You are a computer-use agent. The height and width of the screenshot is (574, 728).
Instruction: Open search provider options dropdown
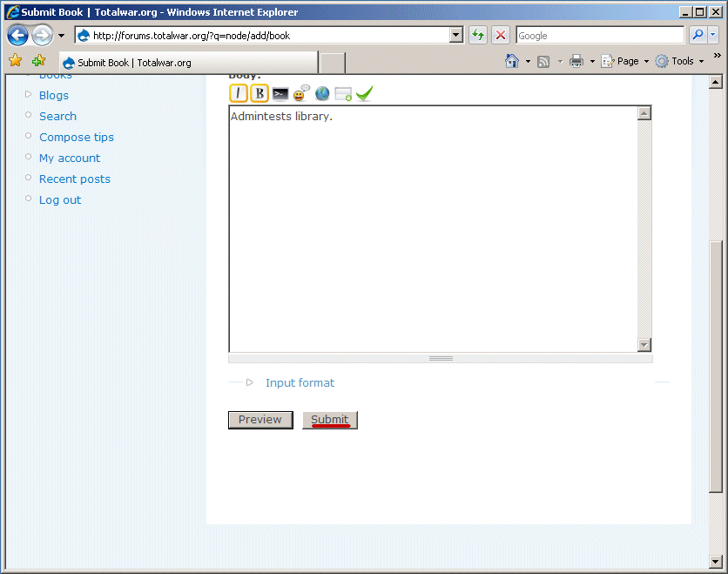(713, 36)
